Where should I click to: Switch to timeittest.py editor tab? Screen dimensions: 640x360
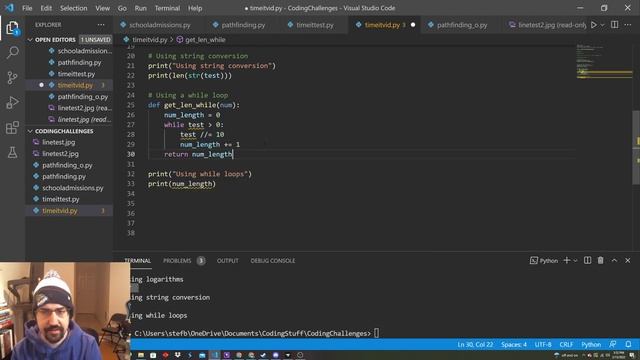coord(314,25)
